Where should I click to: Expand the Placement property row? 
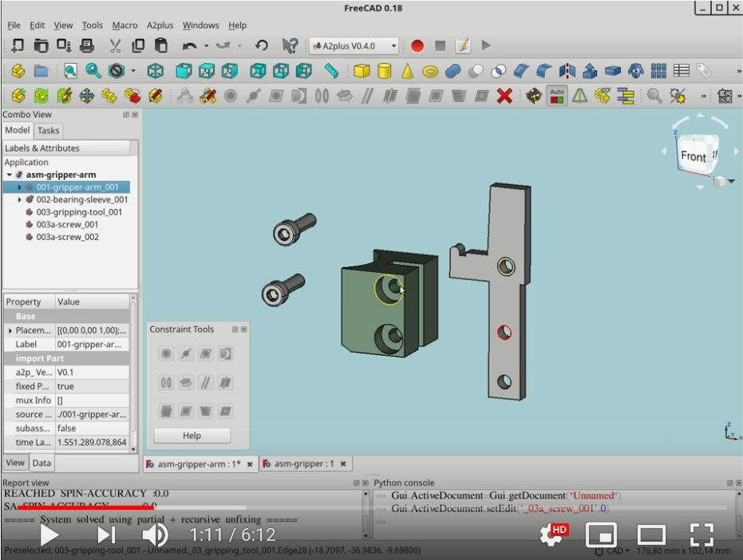(10, 329)
